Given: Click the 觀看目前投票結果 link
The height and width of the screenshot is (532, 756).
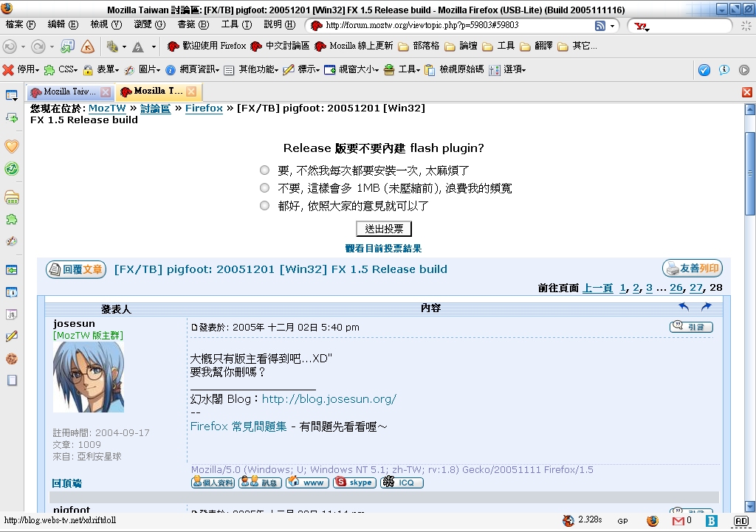Looking at the screenshot, I should [383, 248].
